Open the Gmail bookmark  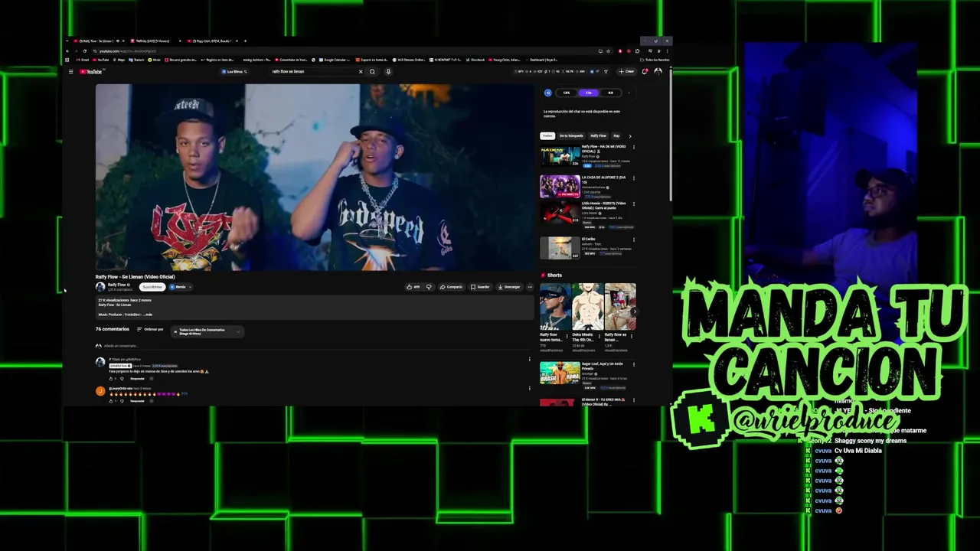(83, 60)
